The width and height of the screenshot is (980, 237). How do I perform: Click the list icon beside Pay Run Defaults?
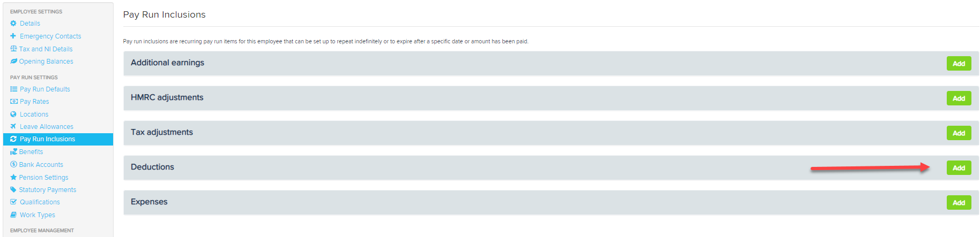pos(13,89)
